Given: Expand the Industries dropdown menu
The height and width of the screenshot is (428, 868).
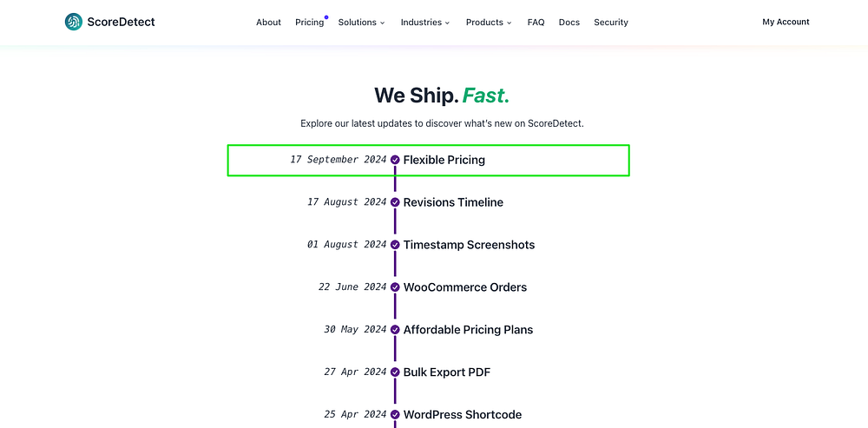Looking at the screenshot, I should [x=425, y=23].
